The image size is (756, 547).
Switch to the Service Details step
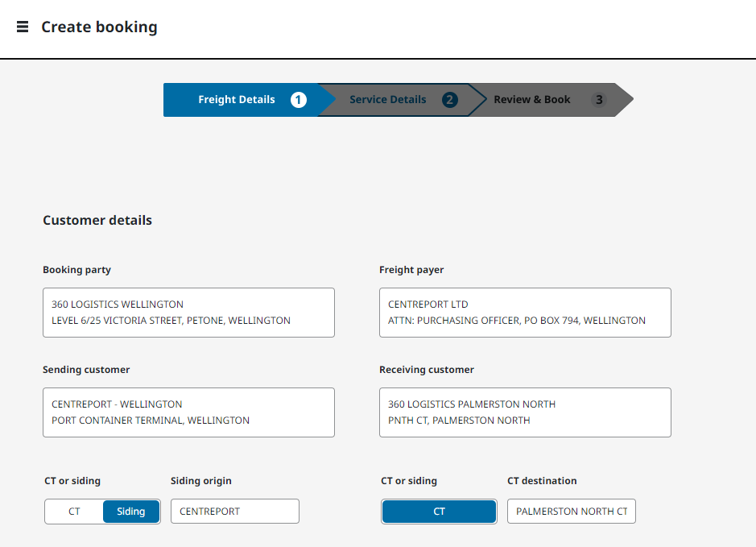point(387,100)
